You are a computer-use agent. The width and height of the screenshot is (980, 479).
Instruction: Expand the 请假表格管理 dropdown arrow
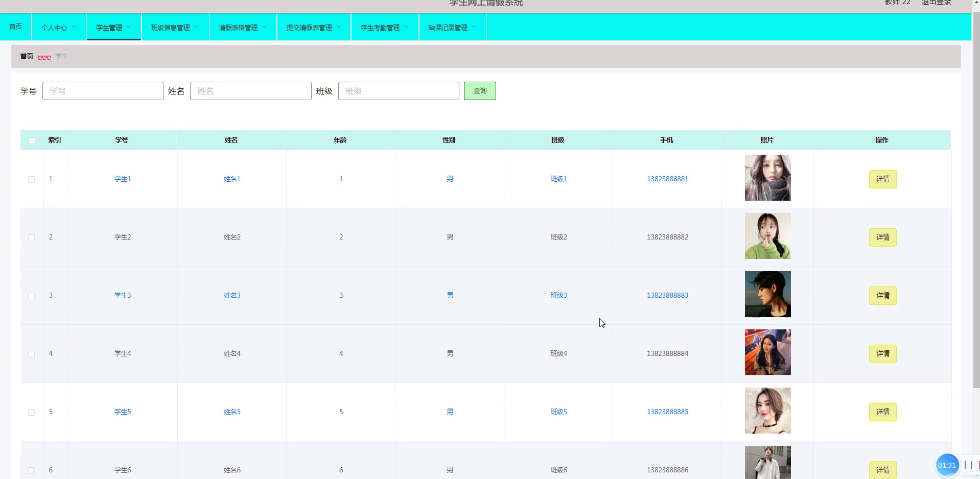pos(265,27)
